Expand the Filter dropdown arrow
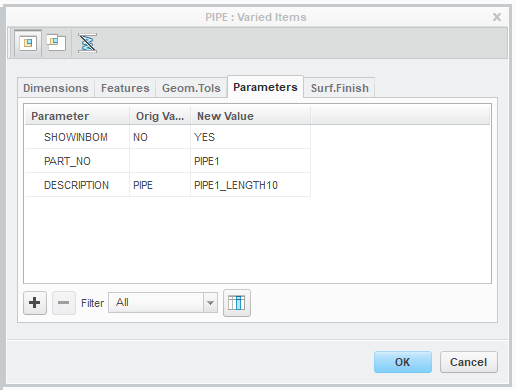516x390 pixels. pyautogui.click(x=210, y=303)
